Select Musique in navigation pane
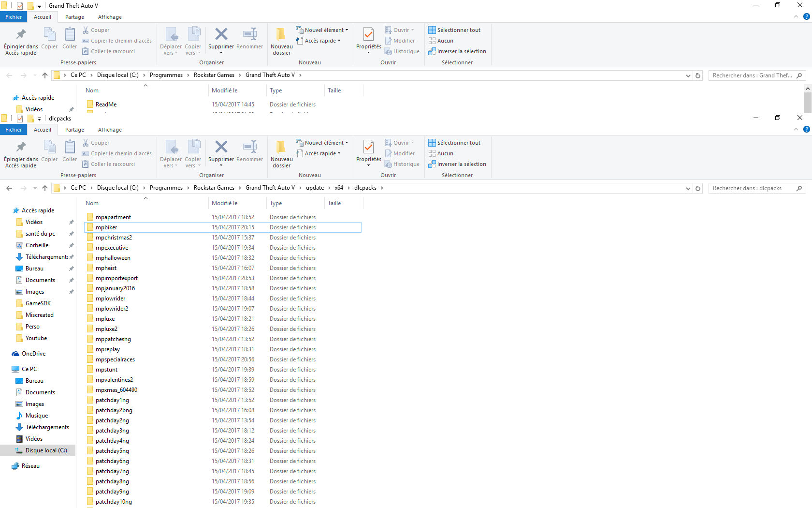This screenshot has height=508, width=812. tap(32, 416)
